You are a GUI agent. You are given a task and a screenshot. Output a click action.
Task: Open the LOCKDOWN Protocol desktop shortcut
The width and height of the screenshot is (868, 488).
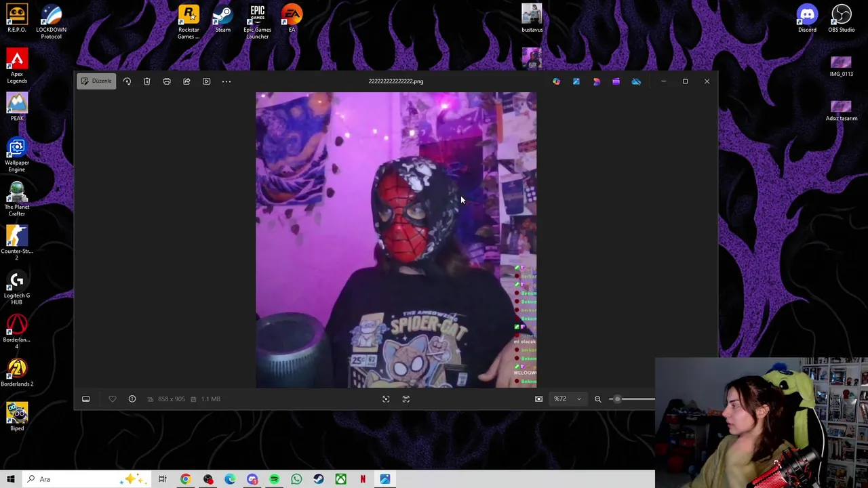pyautogui.click(x=52, y=22)
